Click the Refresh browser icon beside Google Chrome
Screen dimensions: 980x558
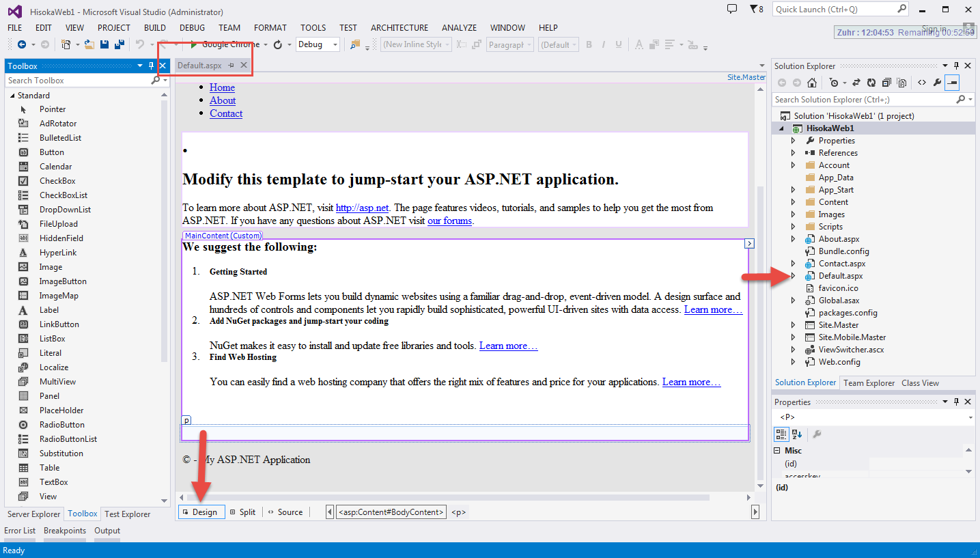click(x=278, y=44)
